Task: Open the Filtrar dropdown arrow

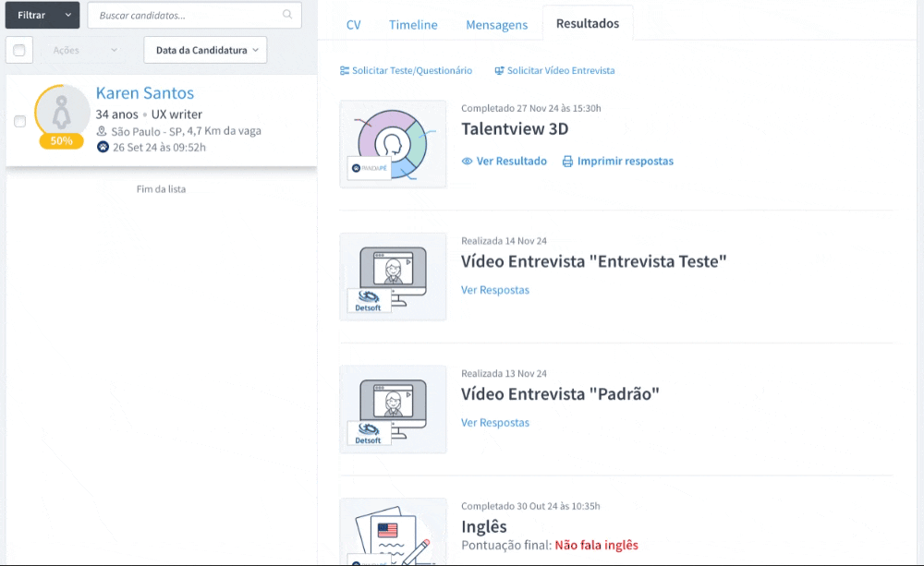Action: click(x=67, y=16)
